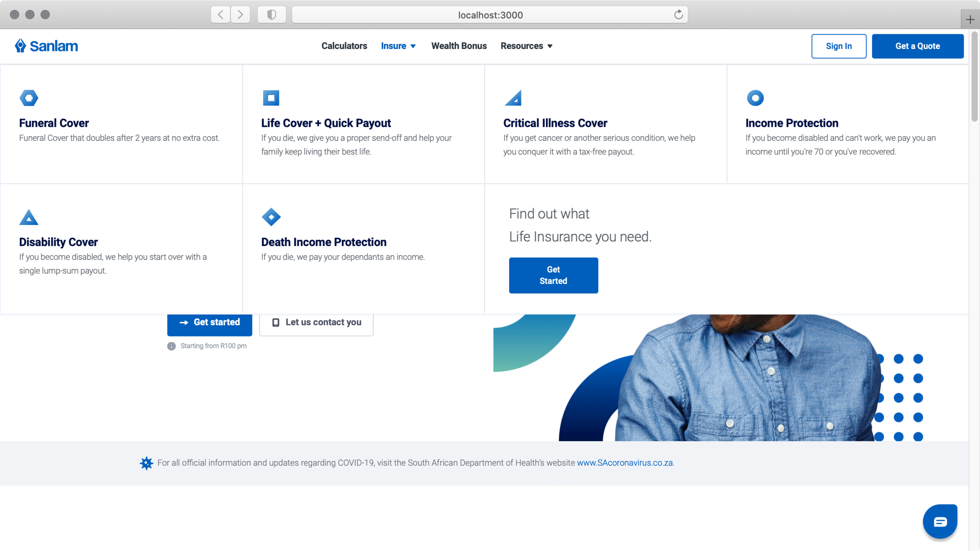Click the Income Protection circle icon
Image resolution: width=980 pixels, height=551 pixels.
click(755, 98)
